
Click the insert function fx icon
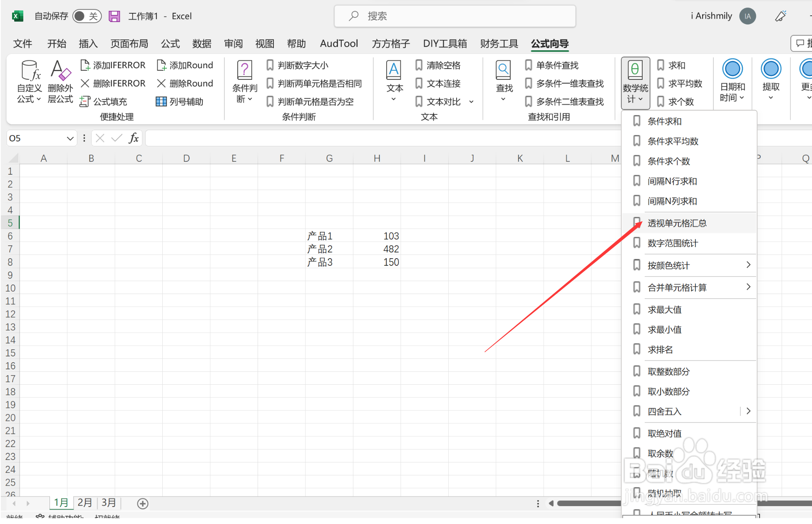[x=134, y=138]
